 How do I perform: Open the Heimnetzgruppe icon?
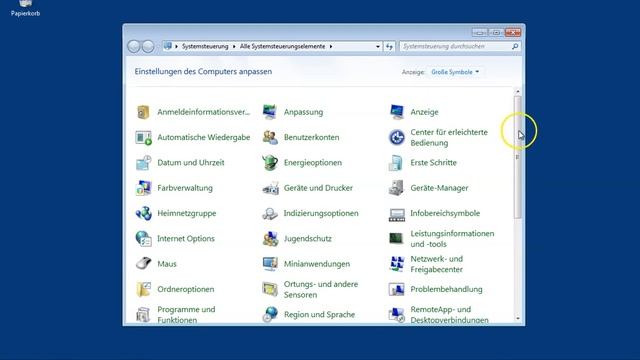(x=143, y=213)
